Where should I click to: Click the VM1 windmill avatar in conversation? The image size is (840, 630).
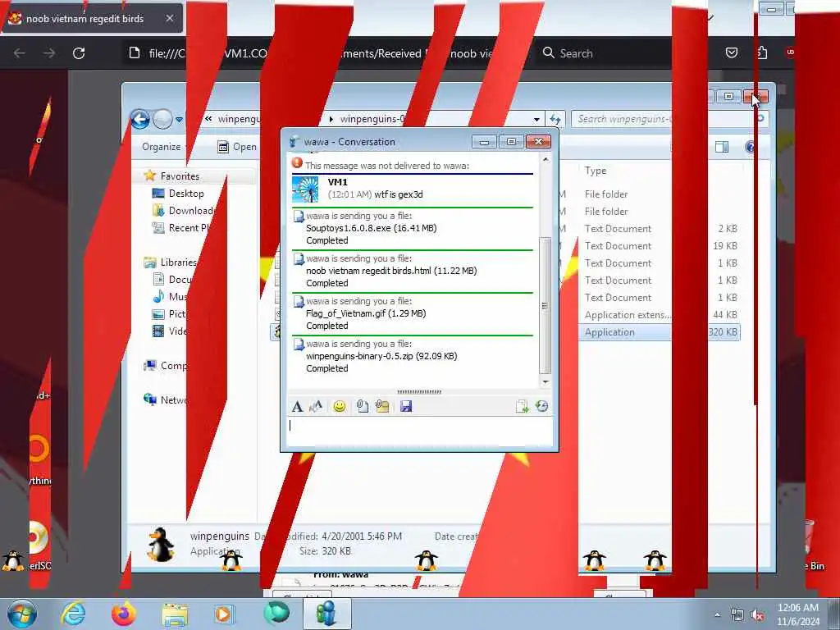(305, 189)
